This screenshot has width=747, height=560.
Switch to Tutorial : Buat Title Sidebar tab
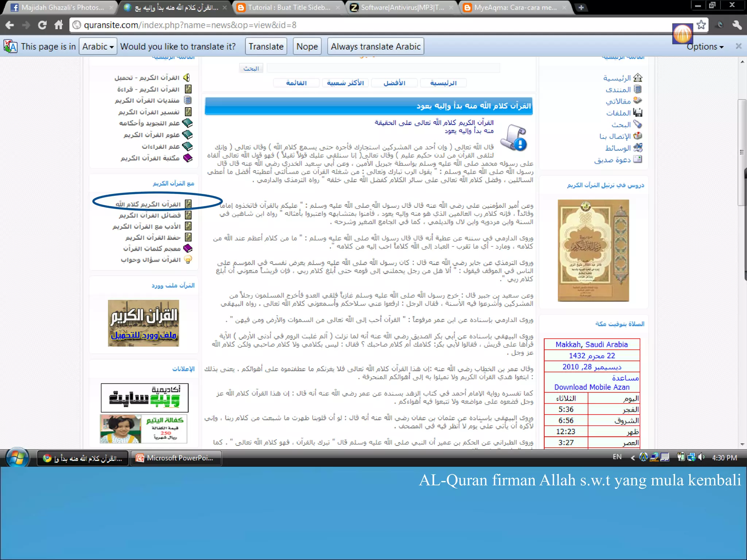point(289,7)
